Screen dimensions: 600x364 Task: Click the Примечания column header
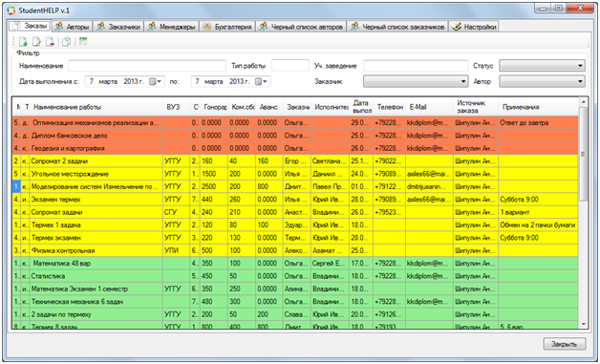pos(538,107)
